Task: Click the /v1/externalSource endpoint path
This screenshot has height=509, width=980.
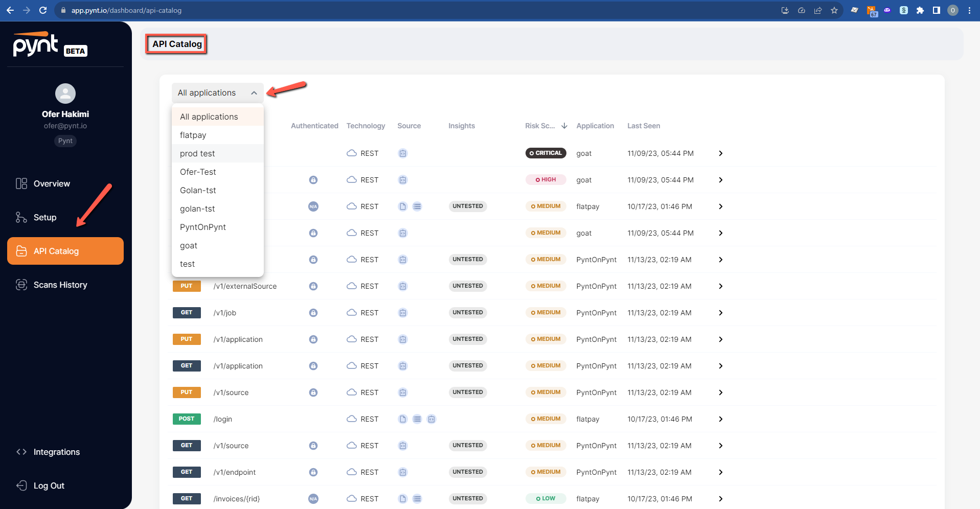Action: pos(245,286)
